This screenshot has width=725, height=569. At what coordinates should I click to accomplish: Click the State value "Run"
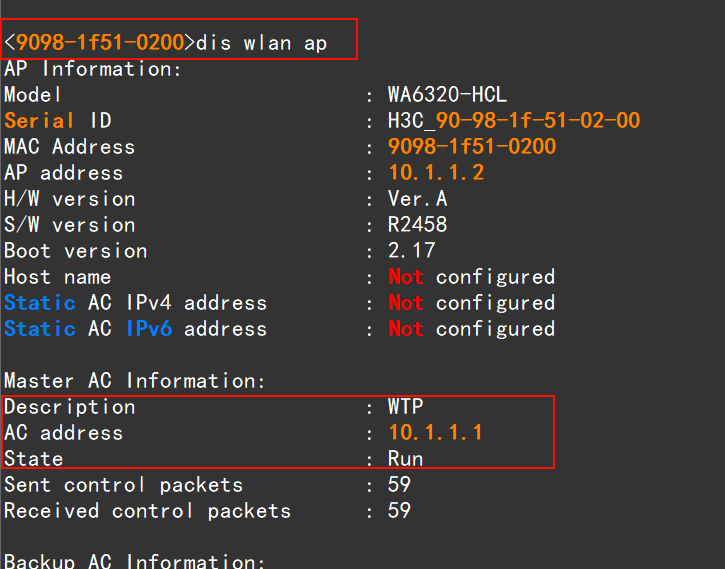[x=406, y=459]
